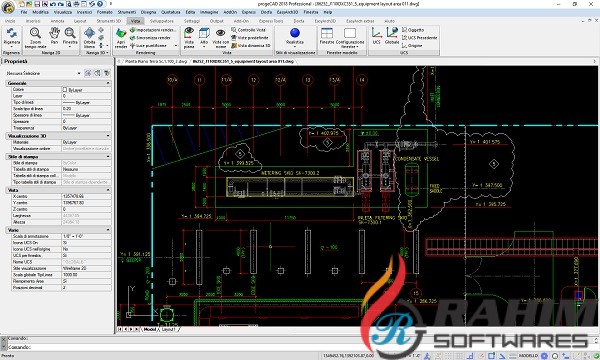The width and height of the screenshot is (600, 360).
Task: Click the Layer value field
Action: (x=86, y=96)
